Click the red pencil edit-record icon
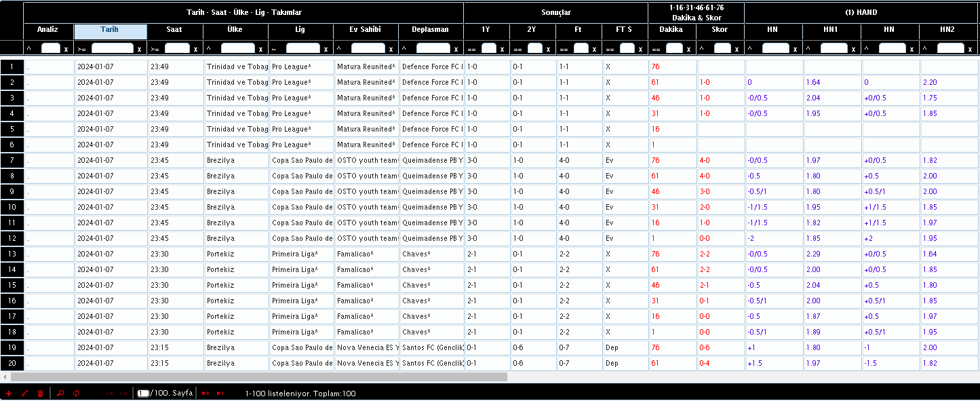The width and height of the screenshot is (980, 401). coord(24,393)
